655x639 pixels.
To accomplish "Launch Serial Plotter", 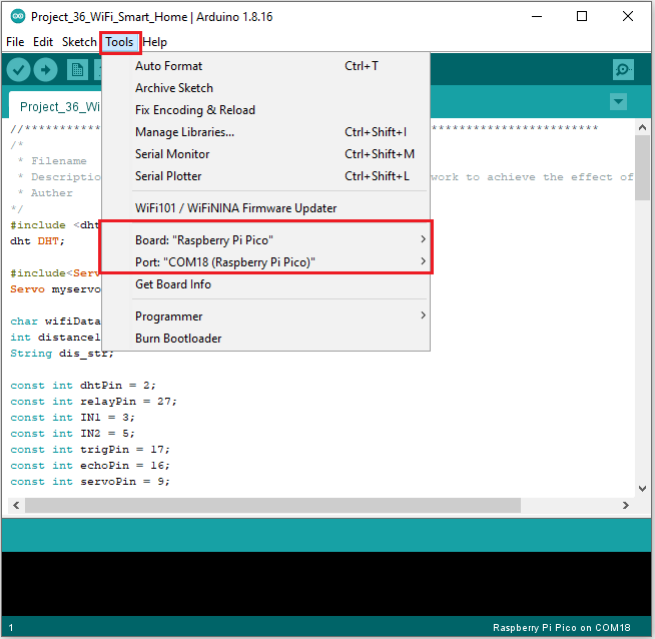I will (x=266, y=176).
